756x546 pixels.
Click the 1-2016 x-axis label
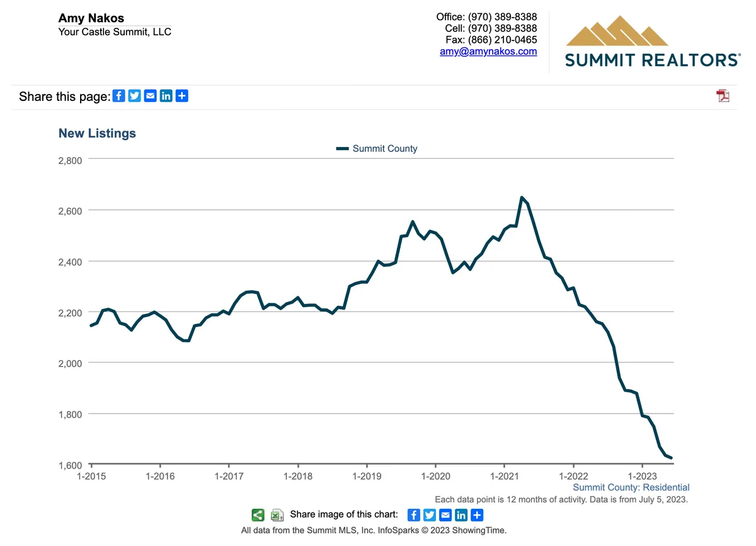tap(160, 476)
